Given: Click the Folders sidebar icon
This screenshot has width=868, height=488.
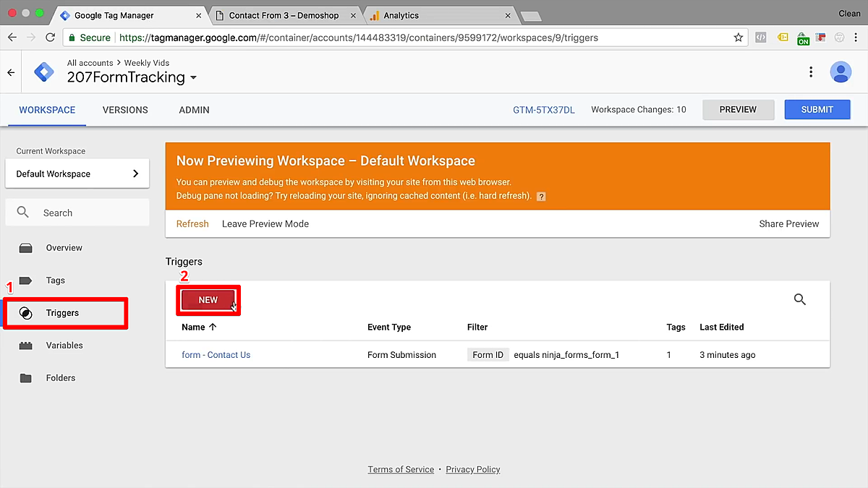Looking at the screenshot, I should (x=26, y=378).
